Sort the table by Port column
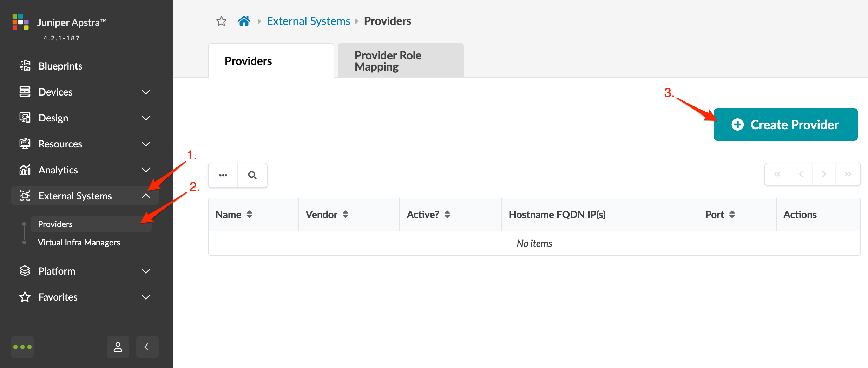This screenshot has height=368, width=868. pos(732,214)
